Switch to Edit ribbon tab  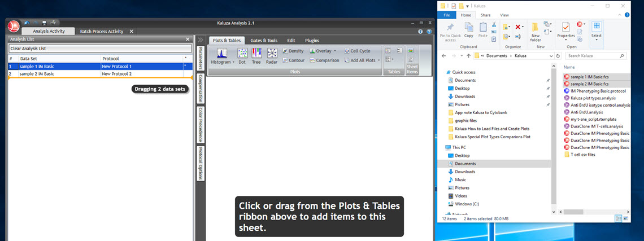(x=291, y=41)
